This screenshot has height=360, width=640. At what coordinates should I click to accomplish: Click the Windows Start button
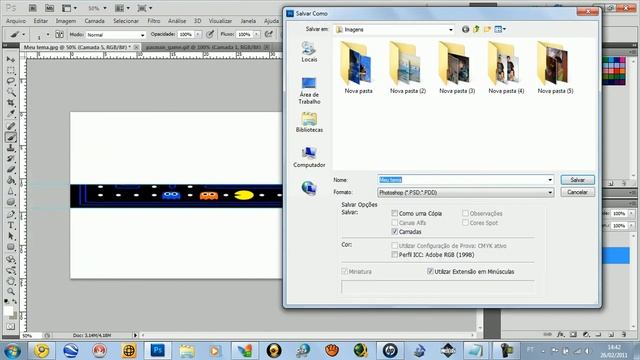[x=12, y=351]
